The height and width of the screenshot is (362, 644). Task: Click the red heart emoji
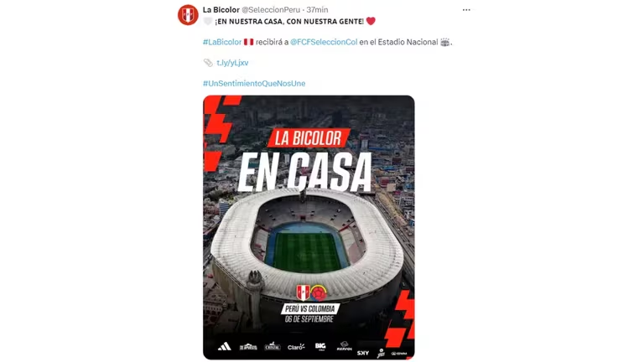click(371, 21)
